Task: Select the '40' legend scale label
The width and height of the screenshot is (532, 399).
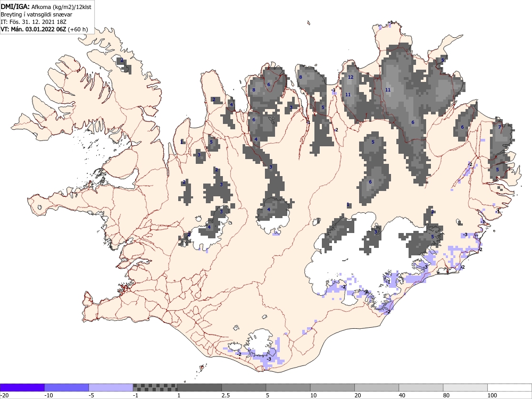Action: pyautogui.click(x=402, y=395)
